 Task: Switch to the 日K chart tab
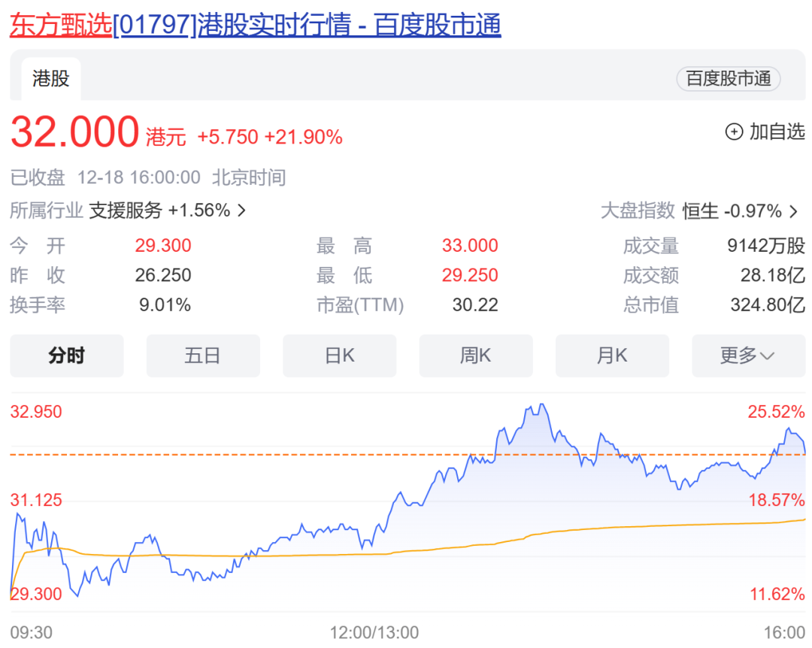(x=340, y=356)
